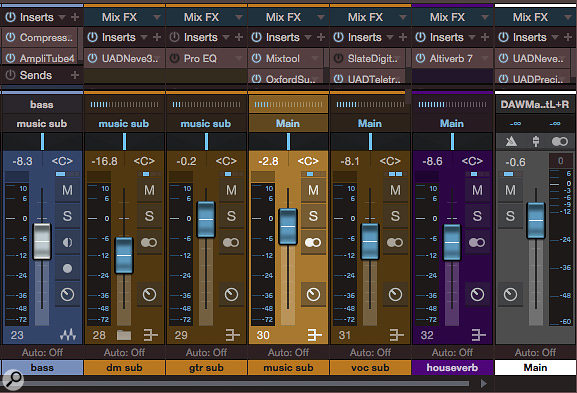
Task: Open houseverb channel bus routing icon
Action: pos(479,335)
